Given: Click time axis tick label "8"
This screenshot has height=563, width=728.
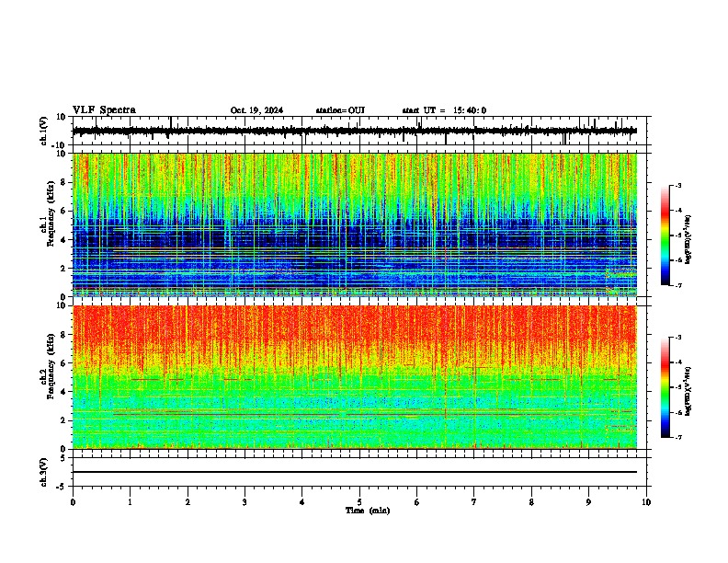Looking at the screenshot, I should (x=531, y=502).
